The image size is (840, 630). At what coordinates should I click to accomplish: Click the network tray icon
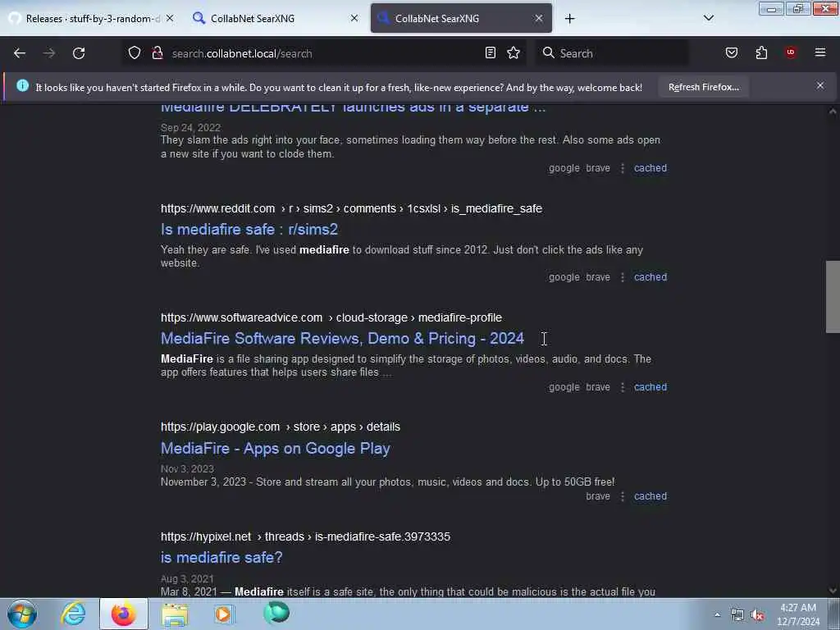(x=737, y=615)
